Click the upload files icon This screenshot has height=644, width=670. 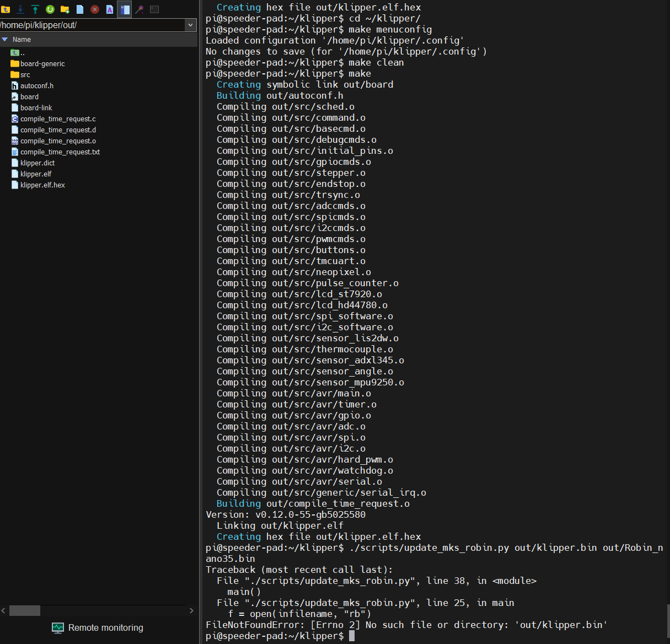[x=35, y=9]
